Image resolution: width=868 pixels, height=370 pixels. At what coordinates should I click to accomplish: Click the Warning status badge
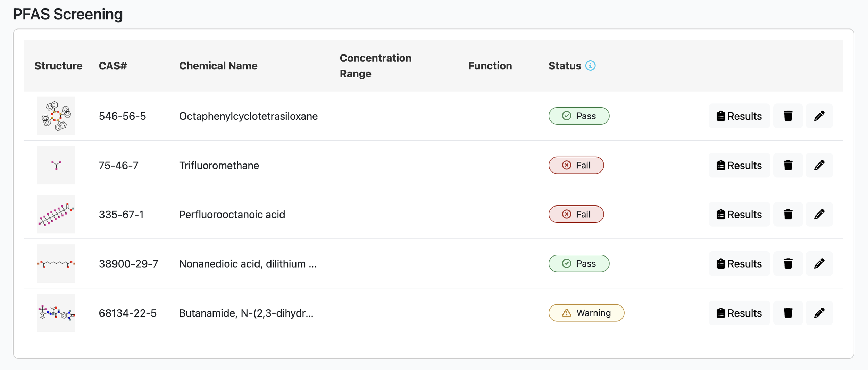(586, 313)
